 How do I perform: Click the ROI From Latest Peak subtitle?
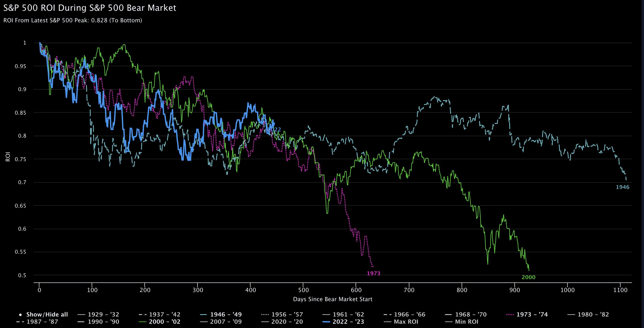click(73, 20)
